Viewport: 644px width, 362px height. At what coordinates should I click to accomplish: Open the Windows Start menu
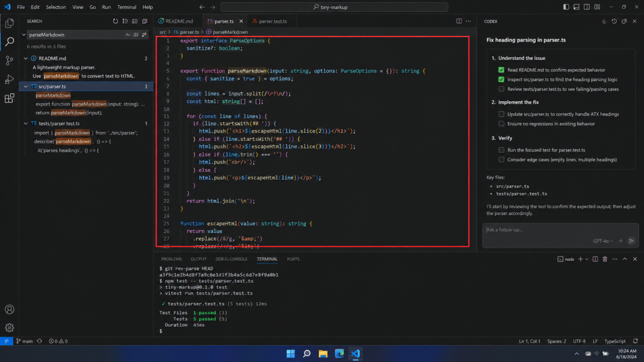[x=291, y=353]
